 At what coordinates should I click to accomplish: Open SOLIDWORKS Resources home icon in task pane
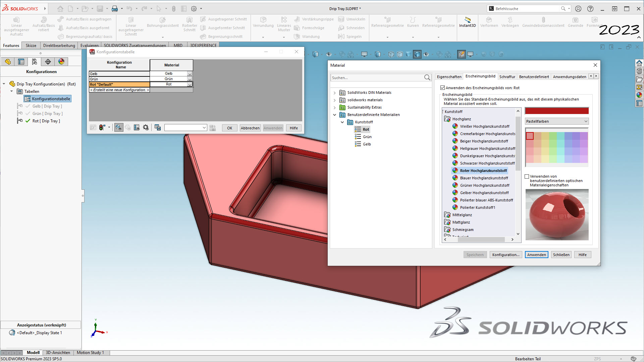(639, 63)
